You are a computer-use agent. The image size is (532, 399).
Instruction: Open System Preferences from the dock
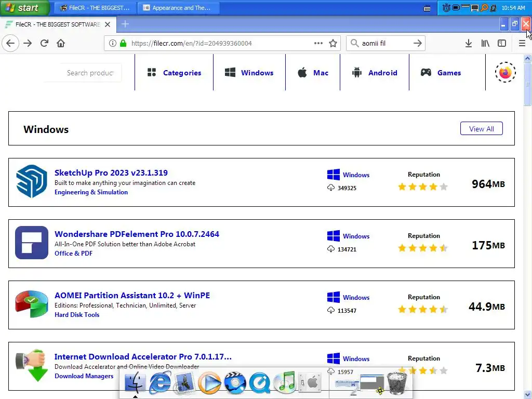point(310,383)
